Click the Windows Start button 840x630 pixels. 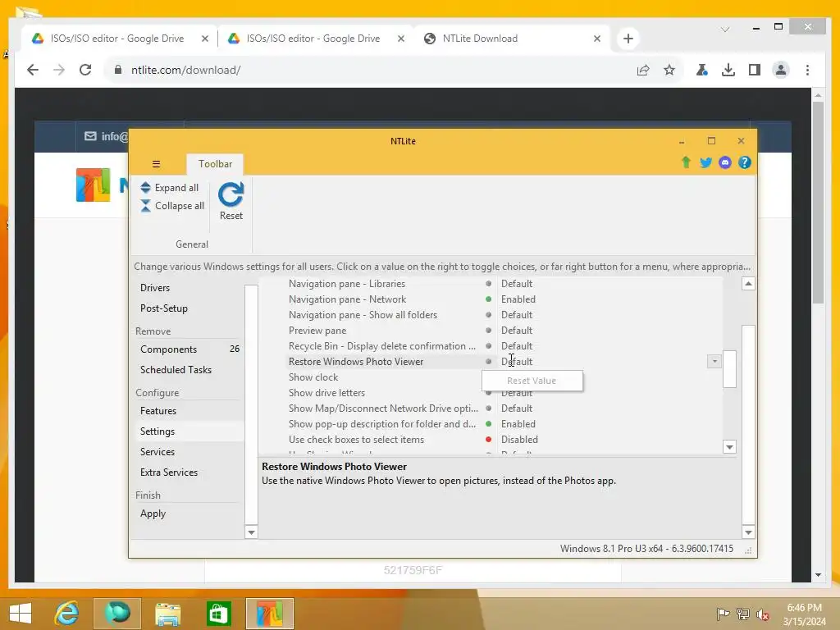[21, 614]
